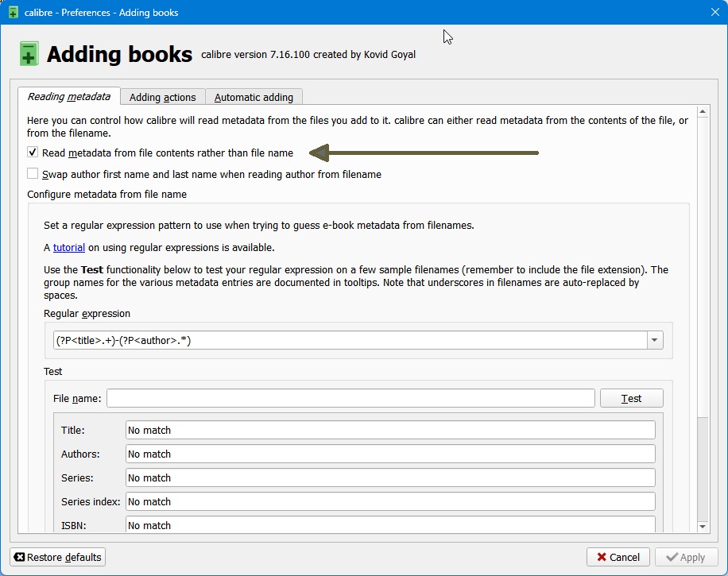Click the scroll down arrow of the scrollbar
Screen dimensions: 728x576
click(x=703, y=526)
